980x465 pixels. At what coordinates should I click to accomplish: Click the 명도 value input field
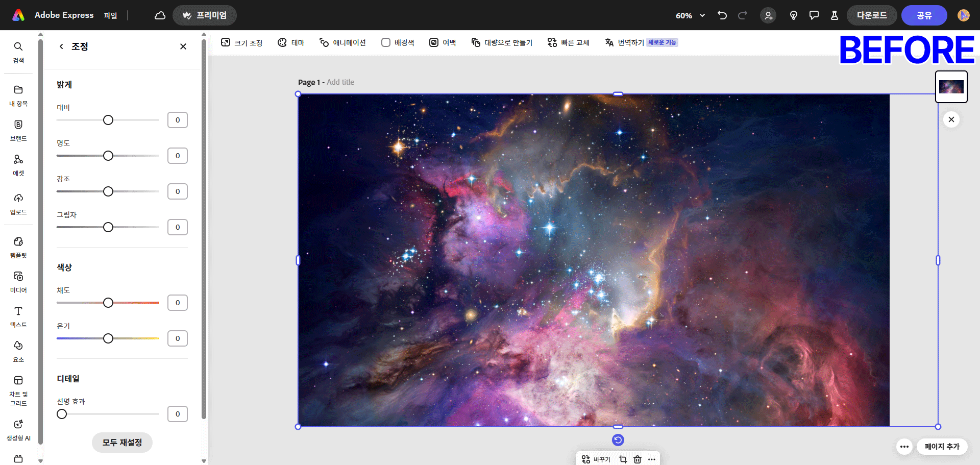(x=178, y=156)
